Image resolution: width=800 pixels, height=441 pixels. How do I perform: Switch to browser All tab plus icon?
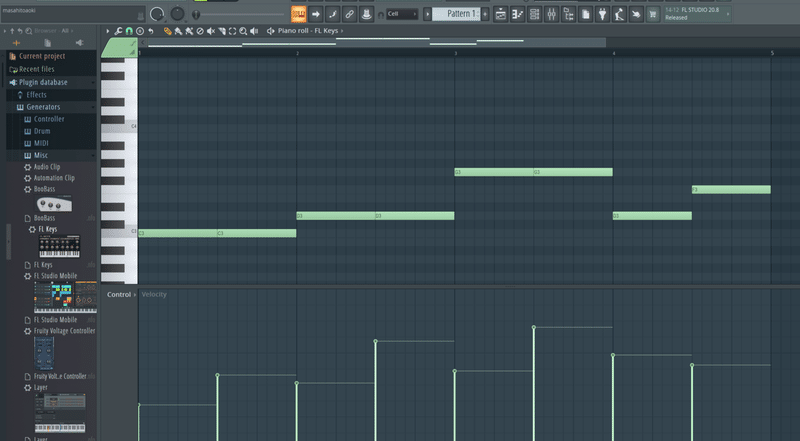pyautogui.click(x=16, y=43)
